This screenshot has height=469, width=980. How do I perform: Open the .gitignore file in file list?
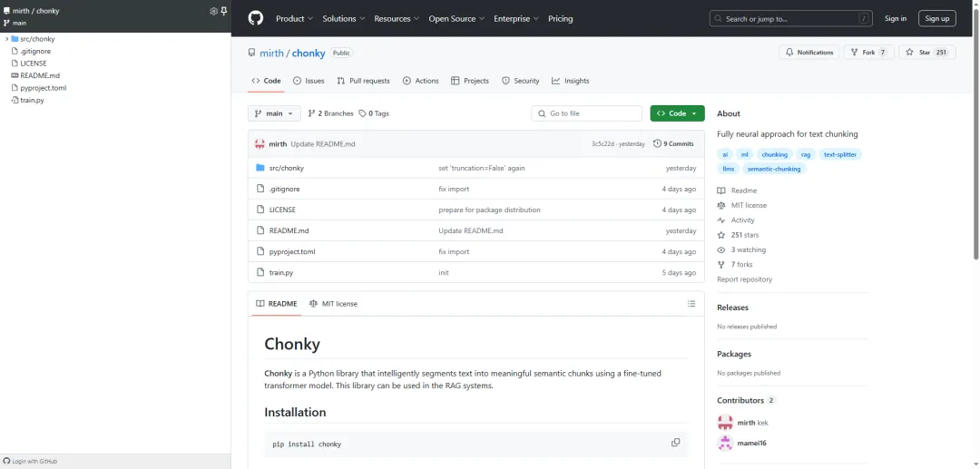284,189
